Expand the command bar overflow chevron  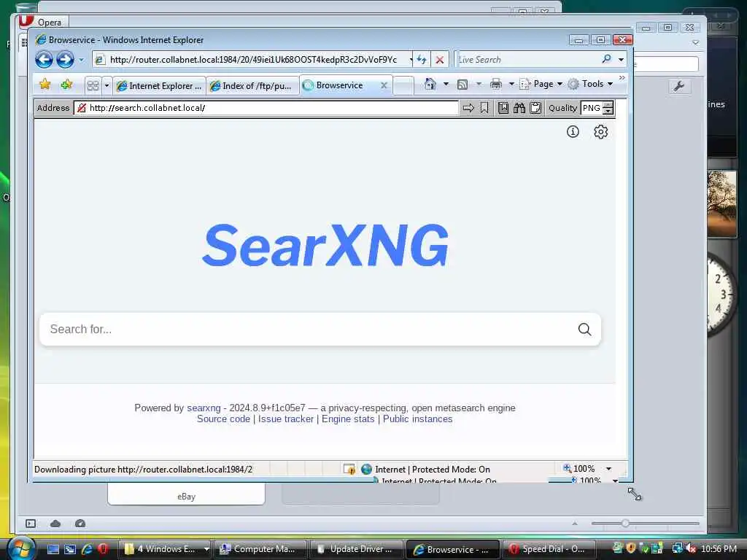[622, 77]
